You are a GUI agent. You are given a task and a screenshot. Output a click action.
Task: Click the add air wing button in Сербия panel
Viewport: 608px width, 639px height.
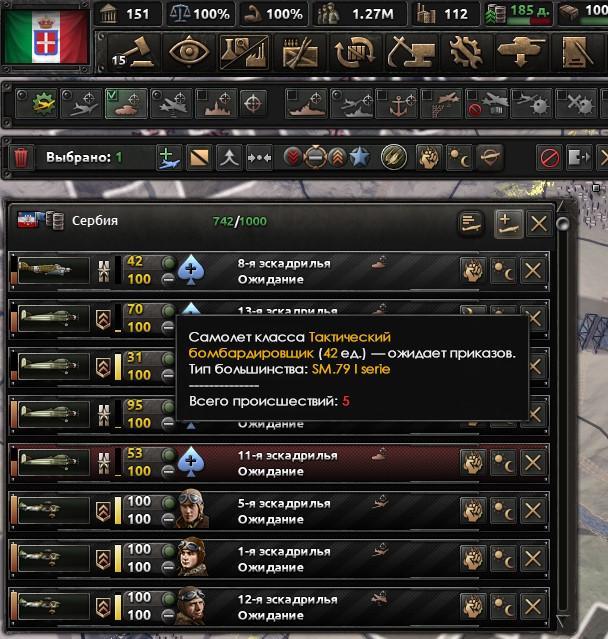point(508,223)
